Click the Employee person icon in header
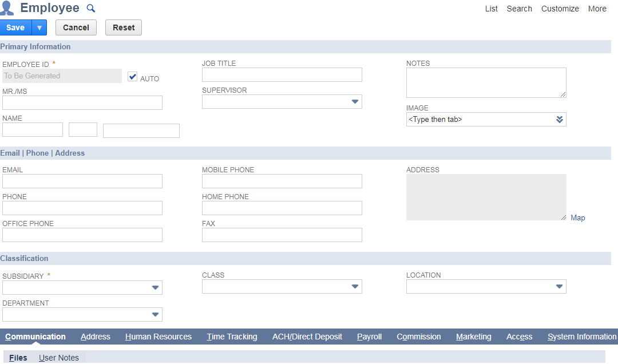 pos(8,8)
